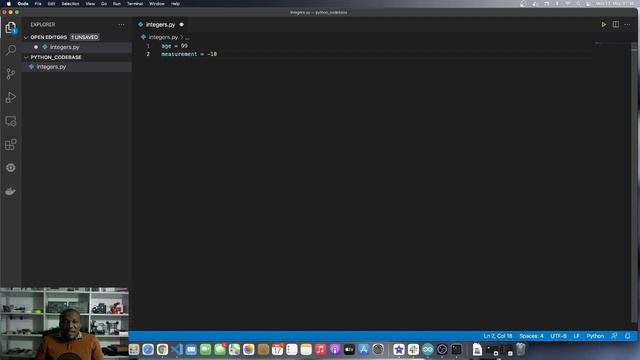
Task: Open the Run menu in menu bar
Action: click(x=117, y=4)
